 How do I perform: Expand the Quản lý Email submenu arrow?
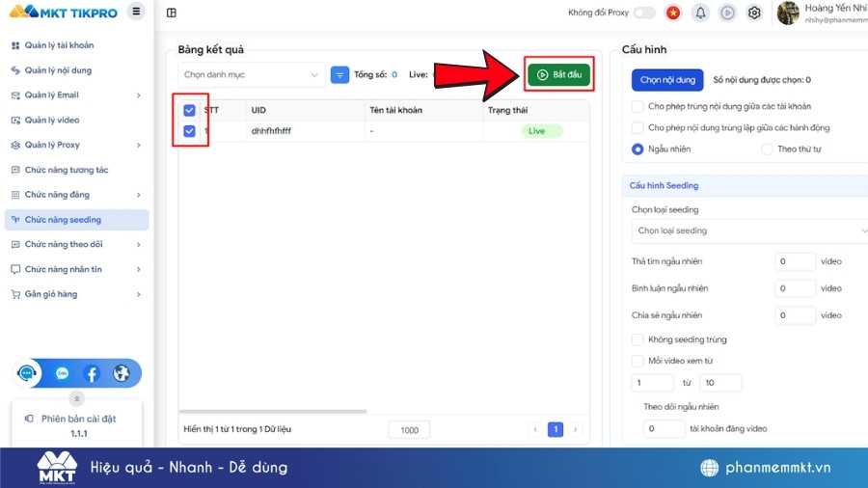[x=138, y=95]
